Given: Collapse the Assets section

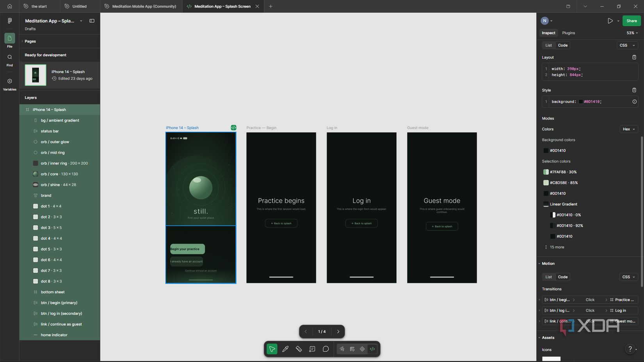Looking at the screenshot, I should pyautogui.click(x=539, y=338).
